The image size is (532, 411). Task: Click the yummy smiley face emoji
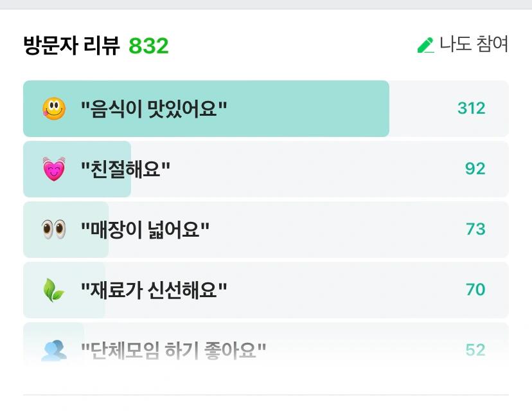click(54, 109)
